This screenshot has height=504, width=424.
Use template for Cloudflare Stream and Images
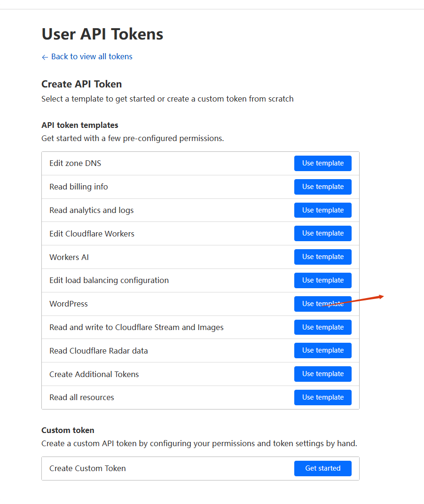[x=323, y=327]
